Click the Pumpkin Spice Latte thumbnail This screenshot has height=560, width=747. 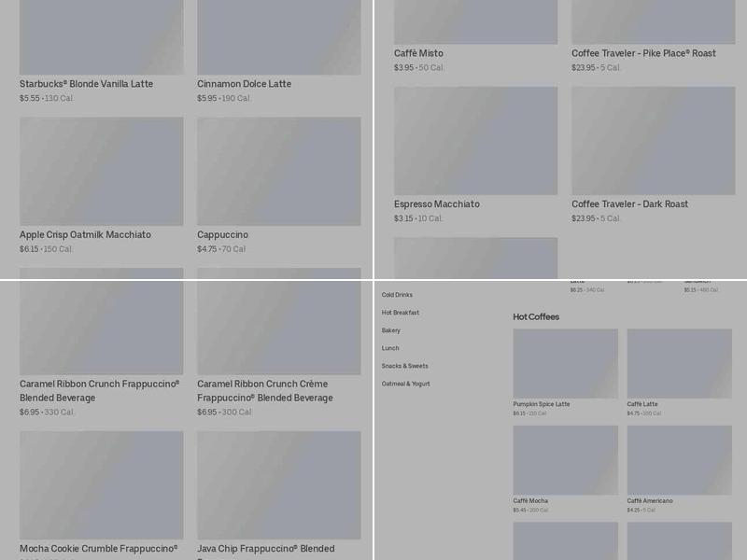(x=566, y=364)
